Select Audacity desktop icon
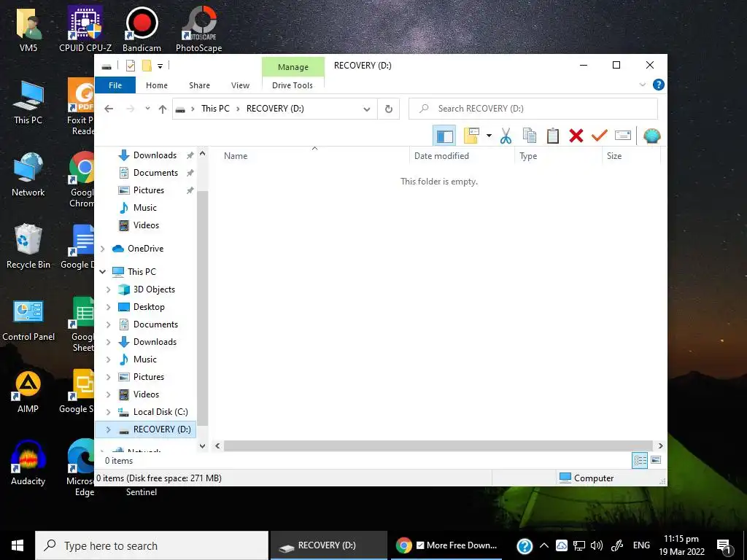 point(28,462)
